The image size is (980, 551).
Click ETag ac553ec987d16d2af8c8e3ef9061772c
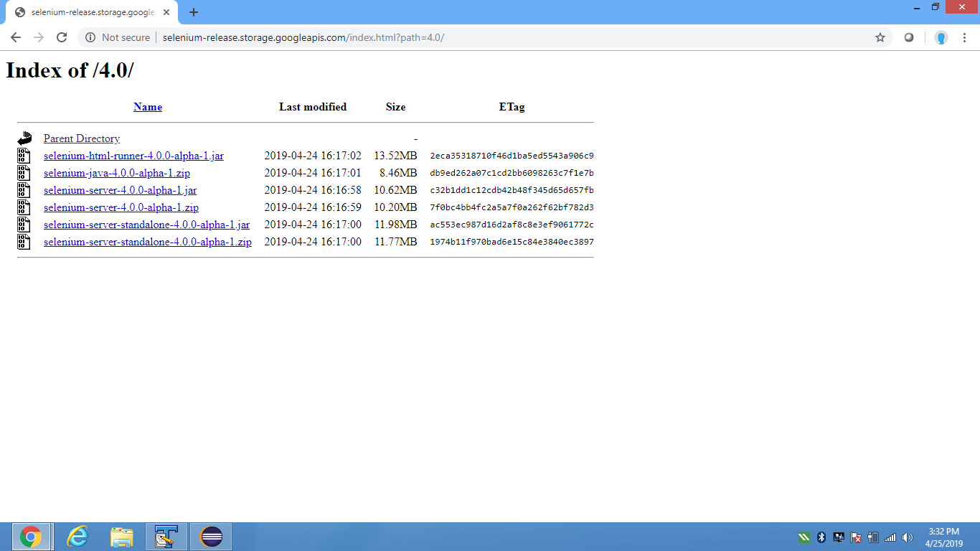pos(512,225)
